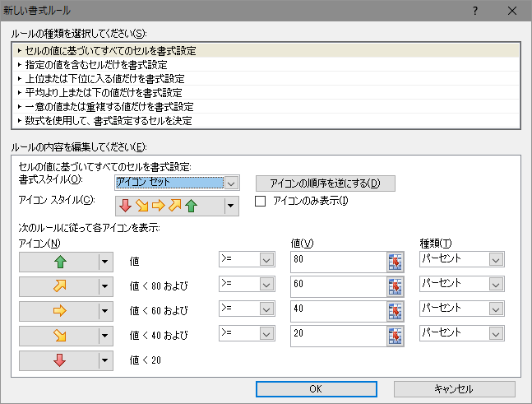Click the value field containing 20
532x404 pixels.
339,336
